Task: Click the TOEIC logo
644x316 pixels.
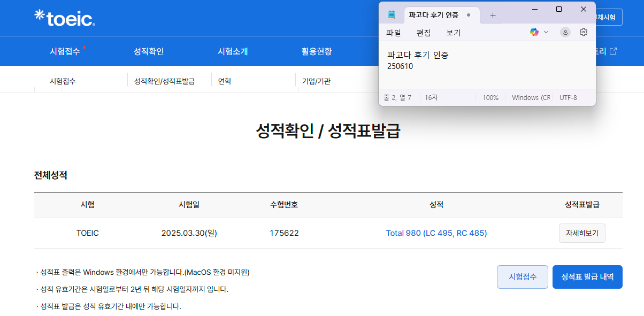Action: [65, 18]
